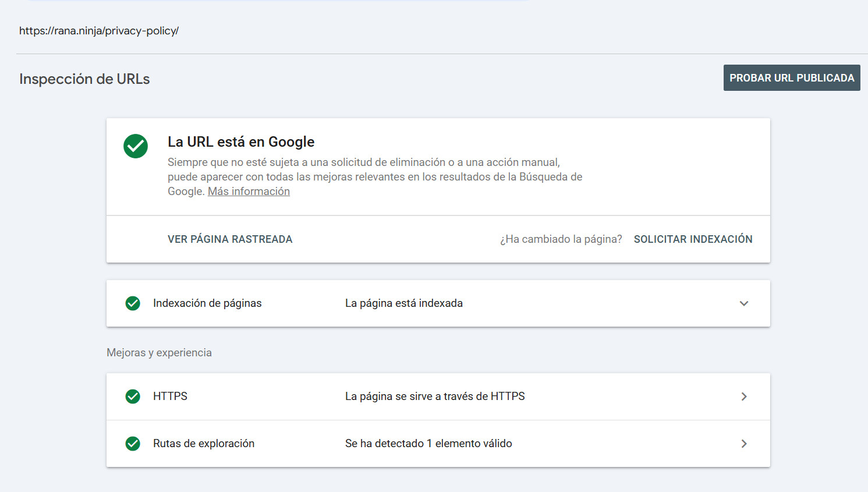Image resolution: width=868 pixels, height=492 pixels.
Task: Click the green check icon for 'Rutas de exploración'
Action: (133, 444)
